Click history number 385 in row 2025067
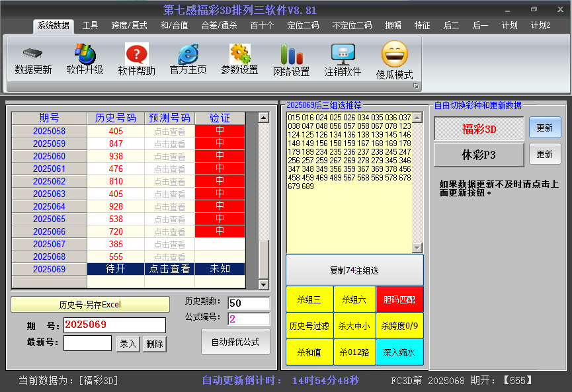Image resolution: width=572 pixels, height=392 pixels. pyautogui.click(x=116, y=244)
